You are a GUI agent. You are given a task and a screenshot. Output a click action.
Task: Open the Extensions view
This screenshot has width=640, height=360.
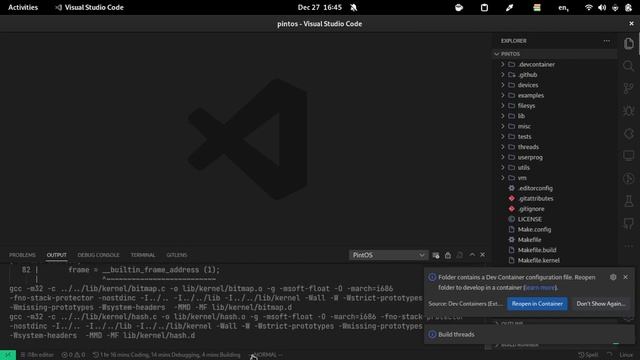[x=629, y=133]
